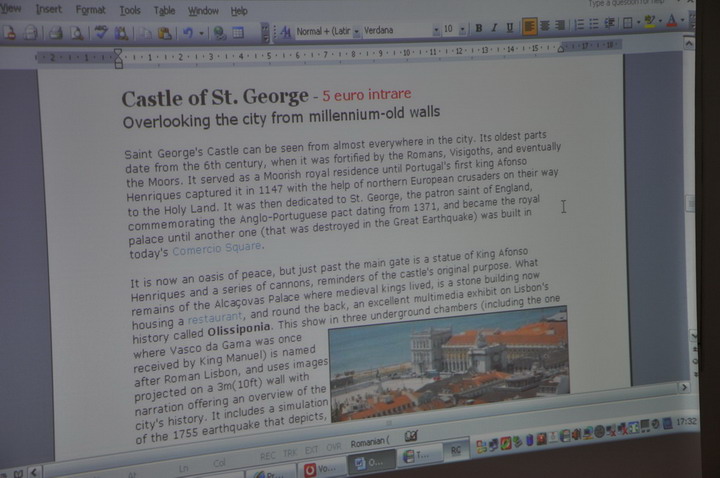Click the right indent marker on the ruler
Viewport: 720px width, 478px height.
(561, 49)
